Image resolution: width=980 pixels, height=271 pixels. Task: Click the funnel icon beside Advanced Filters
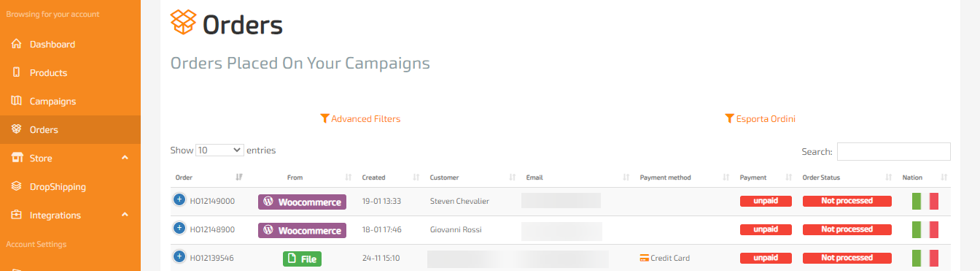(325, 118)
